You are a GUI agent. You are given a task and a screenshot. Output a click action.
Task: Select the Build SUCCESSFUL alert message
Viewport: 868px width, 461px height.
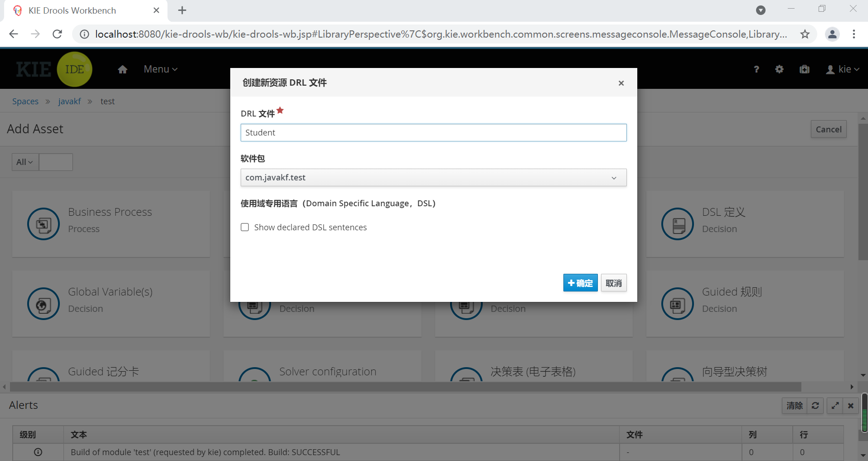[x=205, y=452]
